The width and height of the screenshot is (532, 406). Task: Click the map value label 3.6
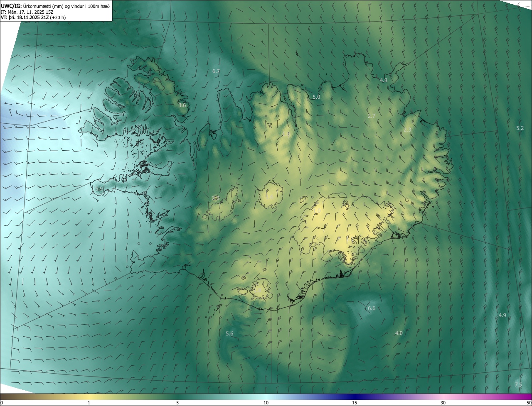click(x=182, y=105)
